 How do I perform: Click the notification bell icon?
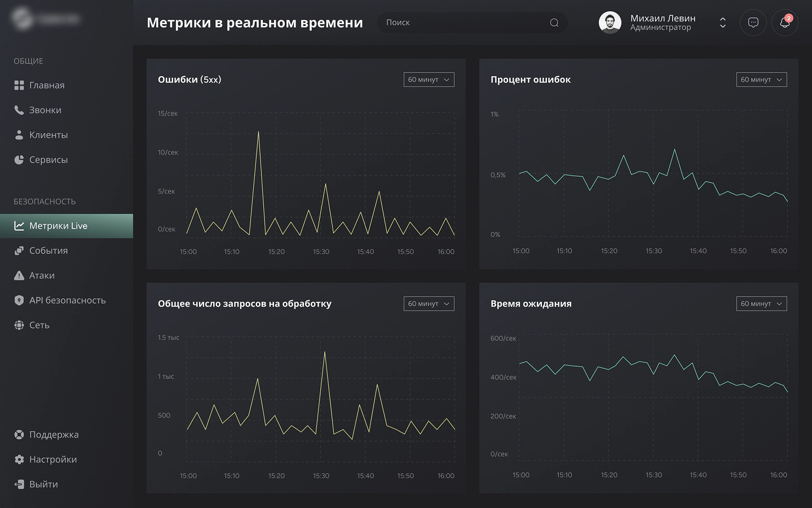784,23
